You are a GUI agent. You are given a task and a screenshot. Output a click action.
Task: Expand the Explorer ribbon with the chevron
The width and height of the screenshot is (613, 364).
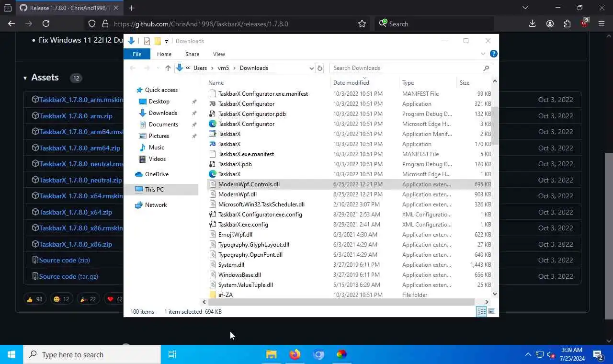483,54
